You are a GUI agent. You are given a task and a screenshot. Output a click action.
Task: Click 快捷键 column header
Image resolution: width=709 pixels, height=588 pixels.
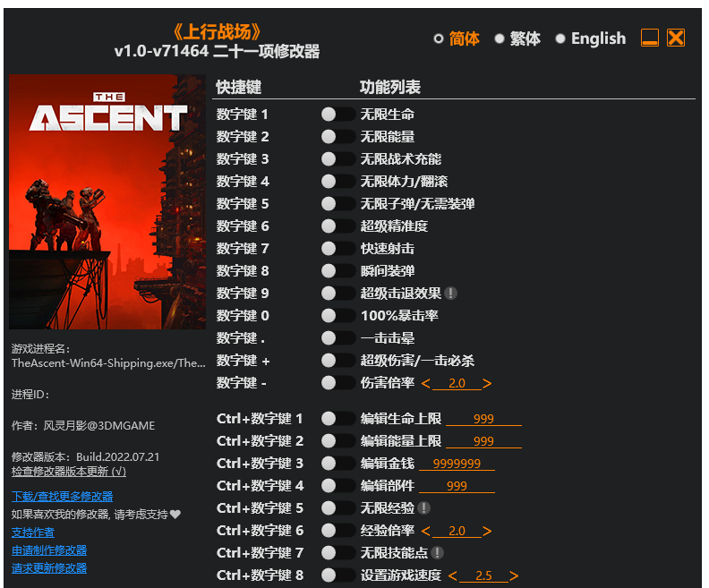pyautogui.click(x=238, y=87)
